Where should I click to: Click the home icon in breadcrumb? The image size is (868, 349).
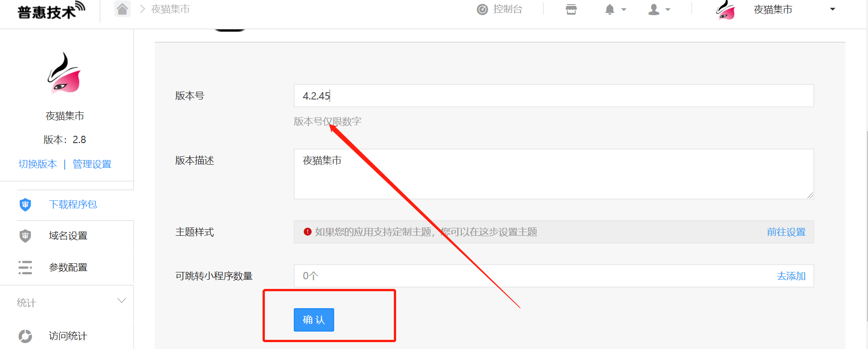click(122, 9)
